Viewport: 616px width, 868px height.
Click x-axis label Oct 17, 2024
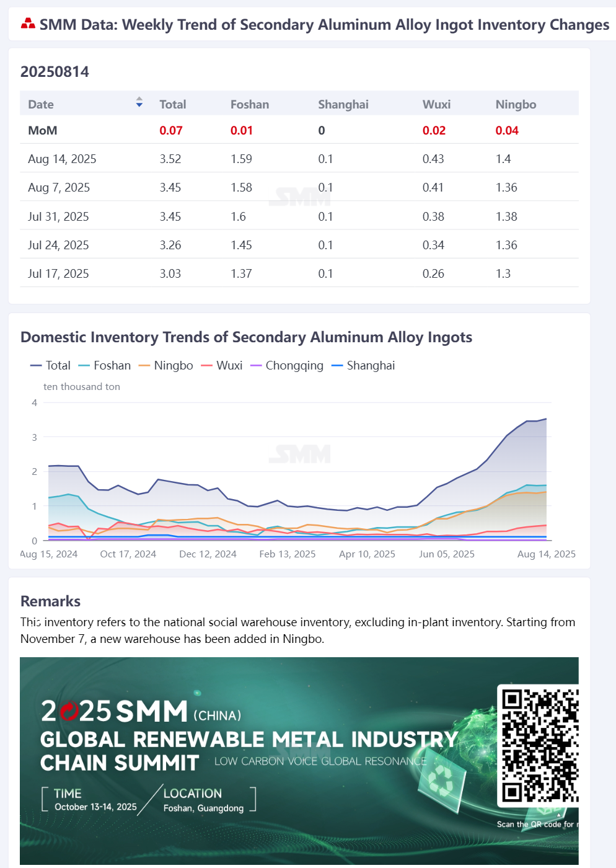(128, 554)
